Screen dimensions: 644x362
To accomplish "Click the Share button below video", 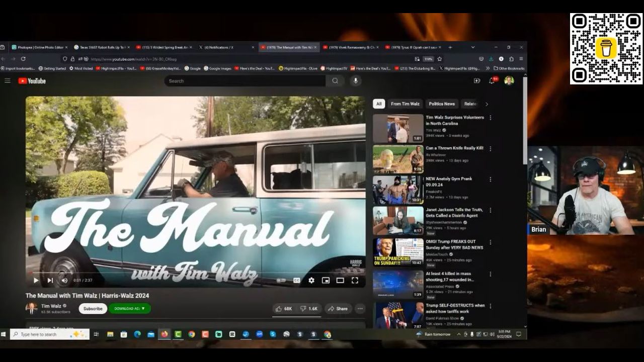I will coord(338,309).
